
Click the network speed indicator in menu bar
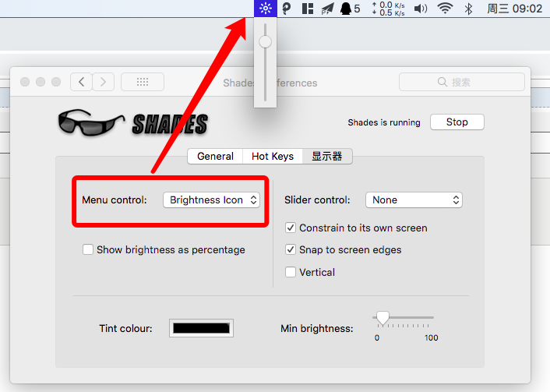click(388, 9)
